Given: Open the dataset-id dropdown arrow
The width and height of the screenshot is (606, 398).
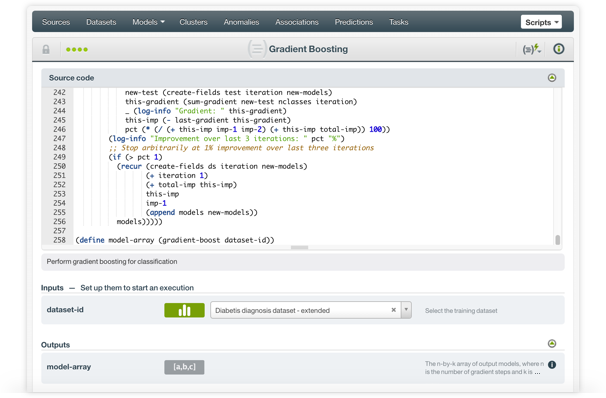Looking at the screenshot, I should click(x=406, y=310).
